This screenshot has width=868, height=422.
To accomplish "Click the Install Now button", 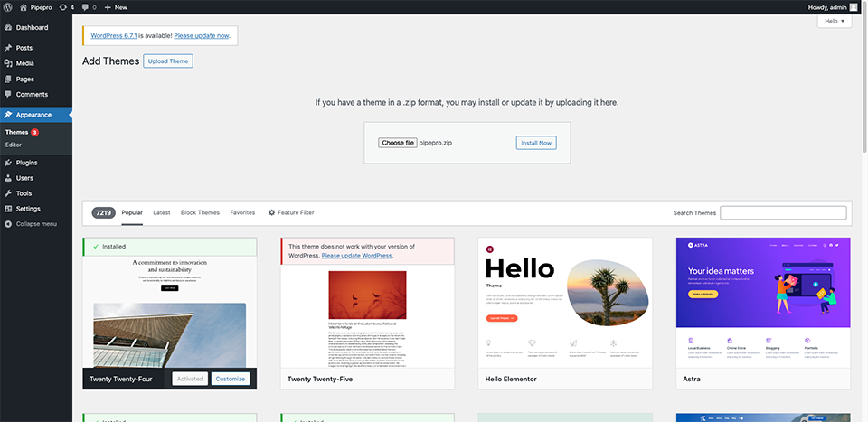I will click(536, 143).
